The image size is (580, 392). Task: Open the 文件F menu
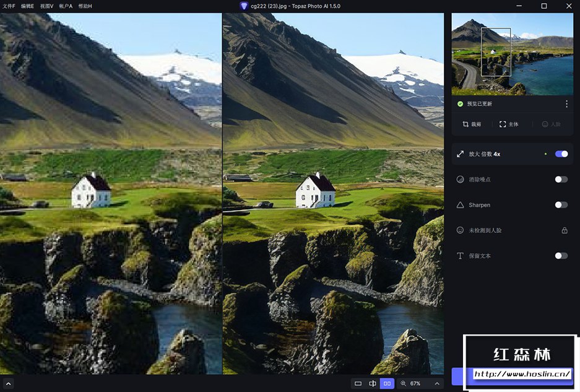9,6
